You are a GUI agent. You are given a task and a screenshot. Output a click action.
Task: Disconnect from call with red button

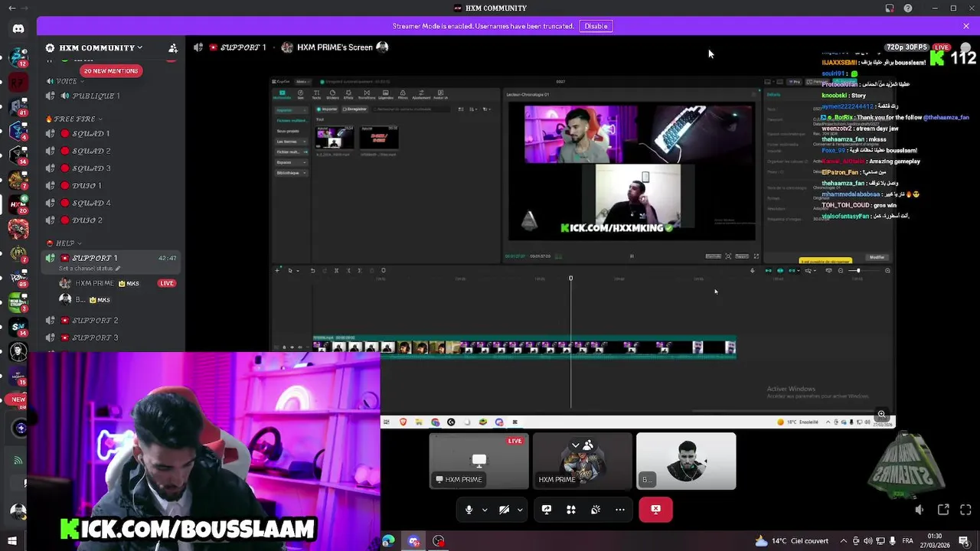coord(656,510)
